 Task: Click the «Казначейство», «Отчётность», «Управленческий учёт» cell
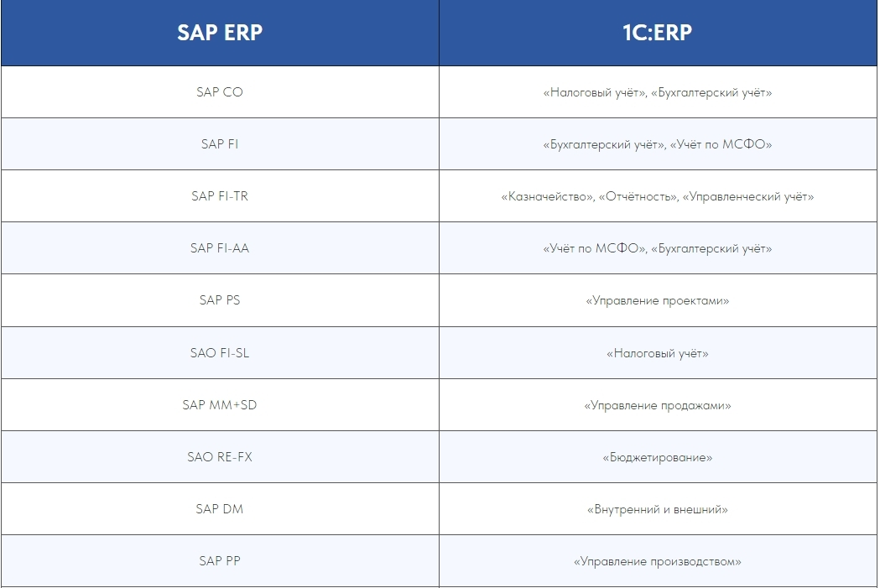pyautogui.click(x=658, y=196)
